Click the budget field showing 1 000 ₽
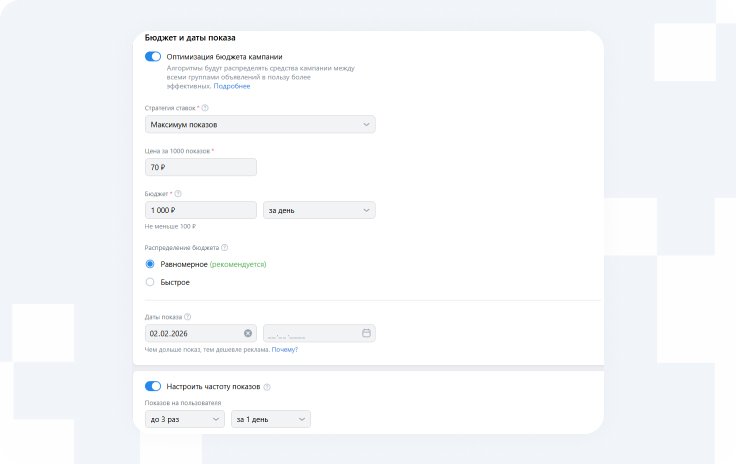The image size is (736, 464). (200, 210)
